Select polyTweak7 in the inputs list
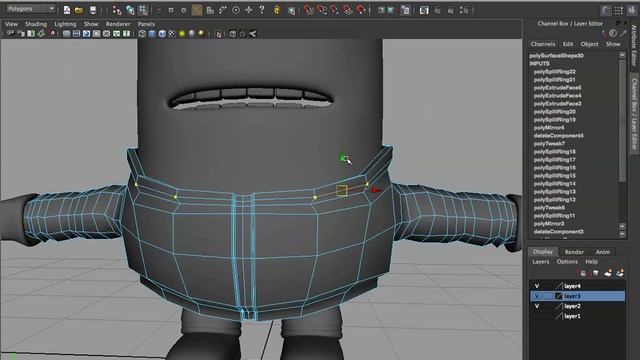Image resolution: width=640 pixels, height=360 pixels. coord(549,144)
